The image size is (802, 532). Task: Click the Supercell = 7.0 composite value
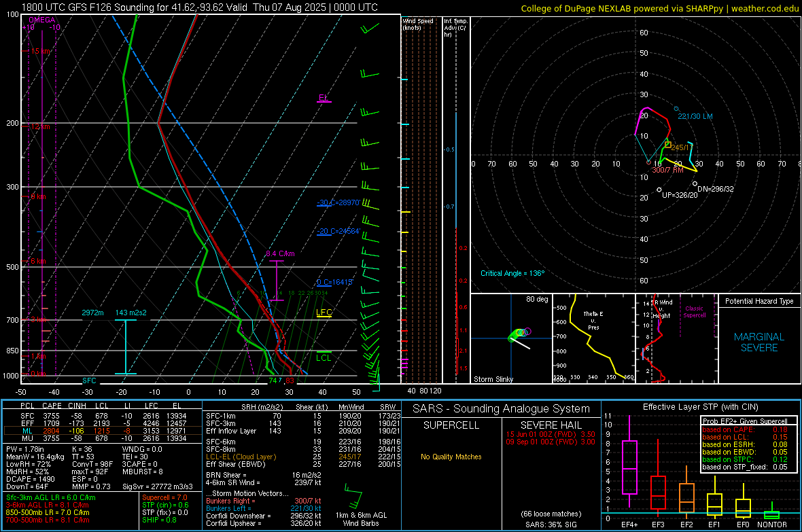point(164,498)
